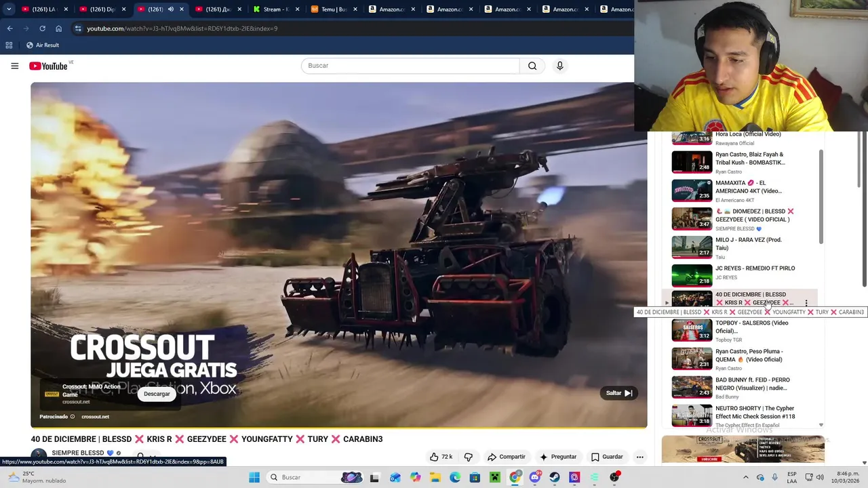Open crossout.net sponsor link on the ad
This screenshot has width=868, height=488.
(x=95, y=417)
